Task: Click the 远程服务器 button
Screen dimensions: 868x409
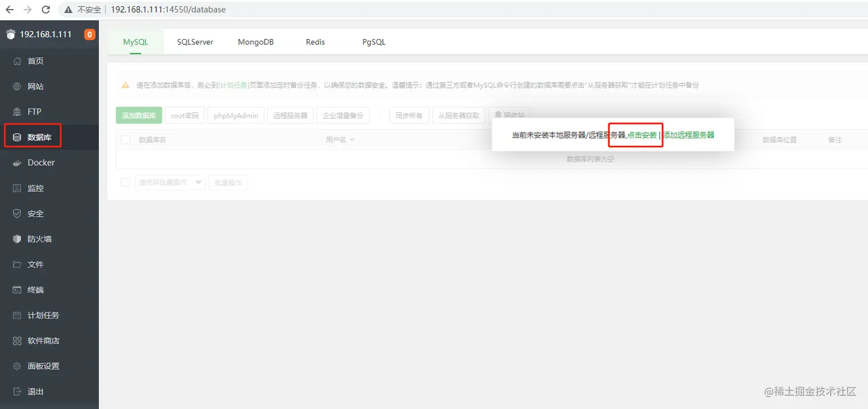Action: click(x=290, y=115)
